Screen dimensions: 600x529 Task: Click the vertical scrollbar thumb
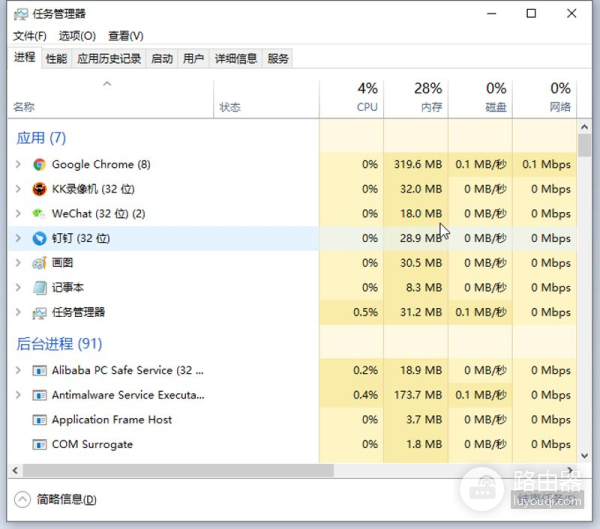click(x=584, y=145)
